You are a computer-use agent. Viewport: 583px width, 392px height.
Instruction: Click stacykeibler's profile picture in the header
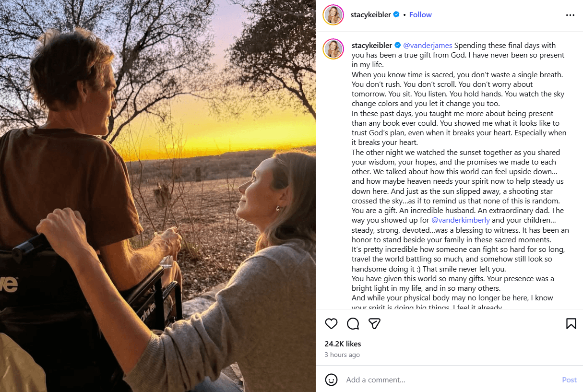point(333,15)
